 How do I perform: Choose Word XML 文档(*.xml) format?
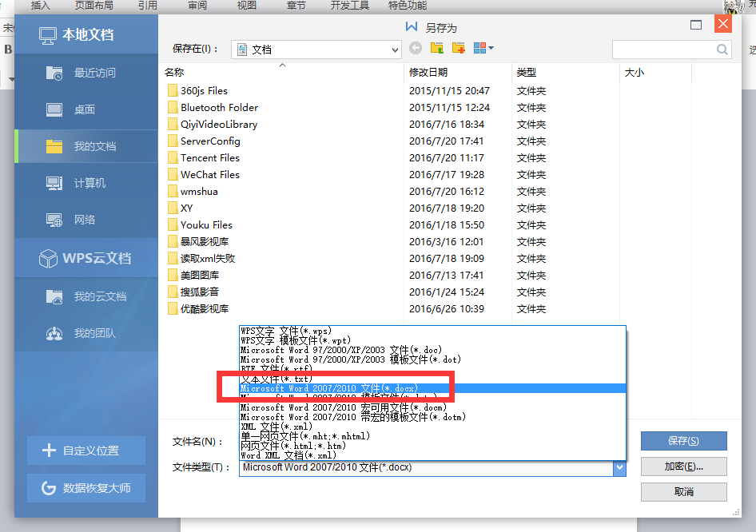[x=432, y=455]
